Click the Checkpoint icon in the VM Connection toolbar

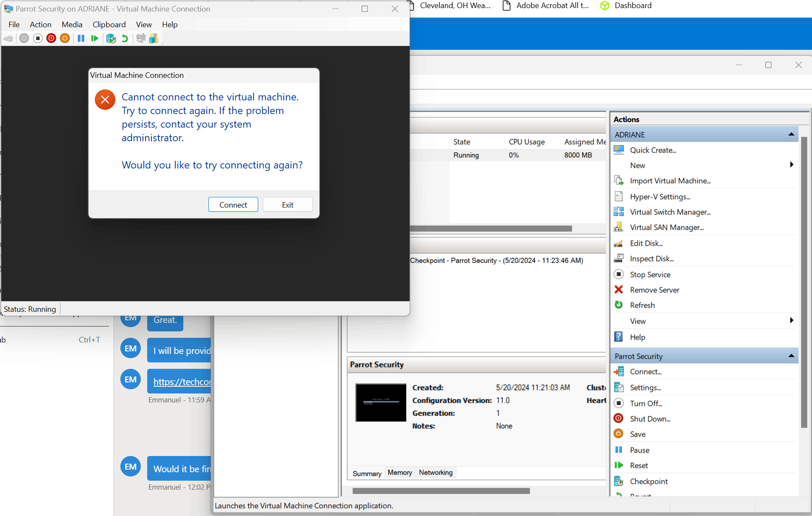(111, 39)
